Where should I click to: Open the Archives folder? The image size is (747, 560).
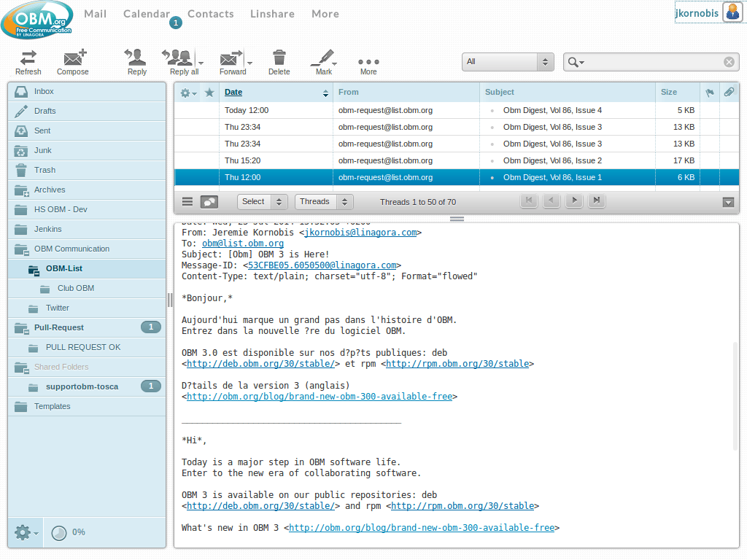(x=87, y=190)
